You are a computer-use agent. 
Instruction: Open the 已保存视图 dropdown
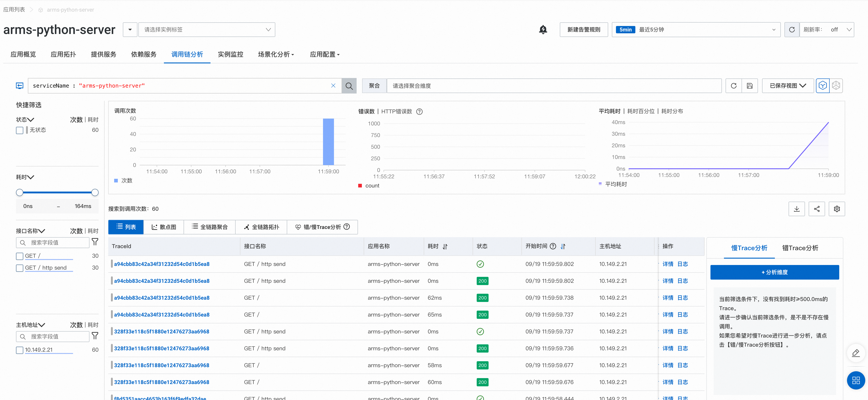point(788,86)
